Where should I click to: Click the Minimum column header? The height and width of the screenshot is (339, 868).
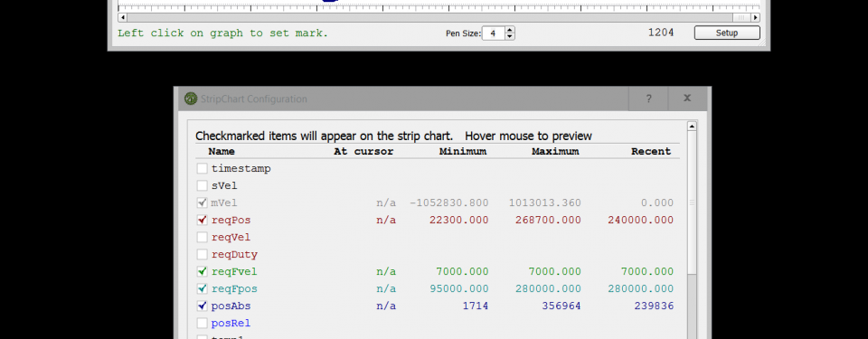tap(463, 151)
